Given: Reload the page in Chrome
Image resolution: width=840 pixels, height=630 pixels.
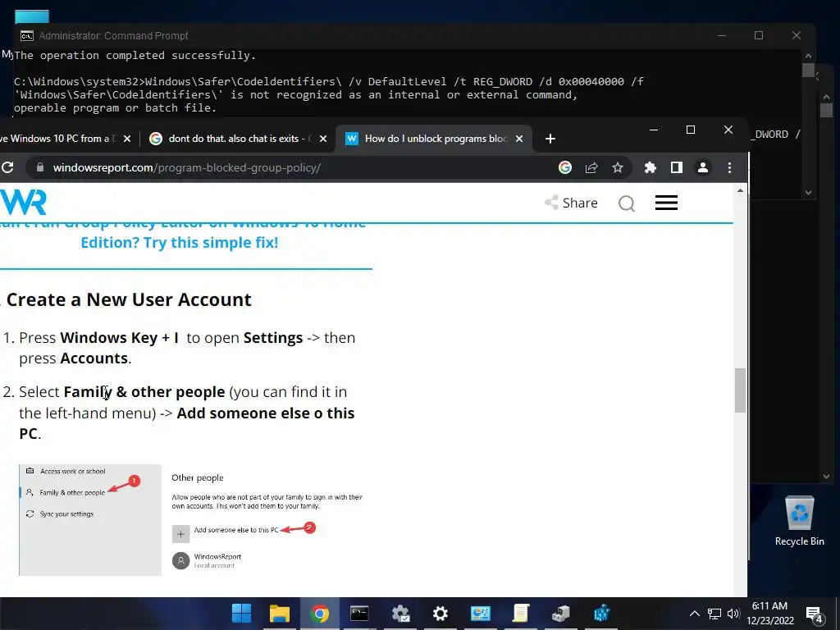Looking at the screenshot, I should (x=7, y=167).
